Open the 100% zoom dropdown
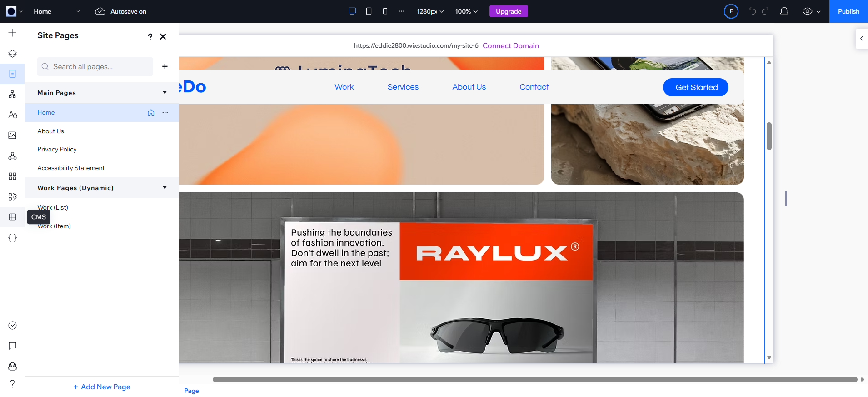This screenshot has width=868, height=397. 466,11
